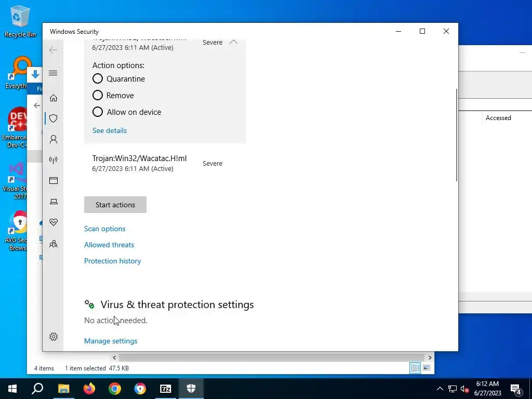Screen dimensions: 532x399
Task: Open Manage settings link
Action: pyautogui.click(x=111, y=341)
